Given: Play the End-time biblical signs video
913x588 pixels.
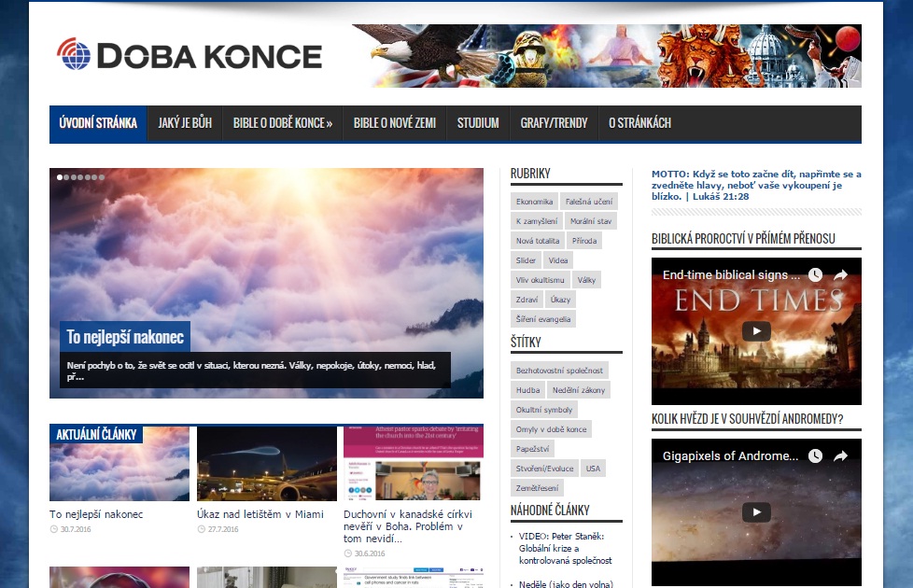Looking at the screenshot, I should [x=756, y=331].
